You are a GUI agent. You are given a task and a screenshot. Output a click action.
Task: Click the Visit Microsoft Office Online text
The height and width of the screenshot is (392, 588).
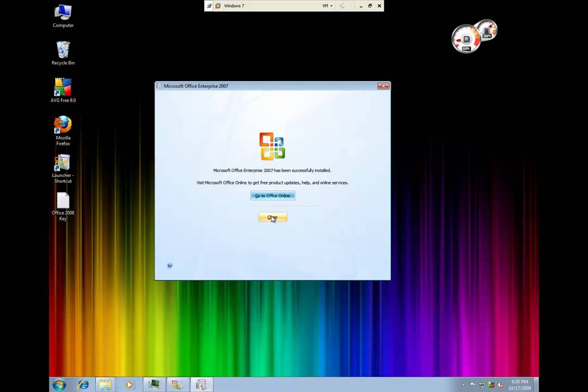point(272,183)
